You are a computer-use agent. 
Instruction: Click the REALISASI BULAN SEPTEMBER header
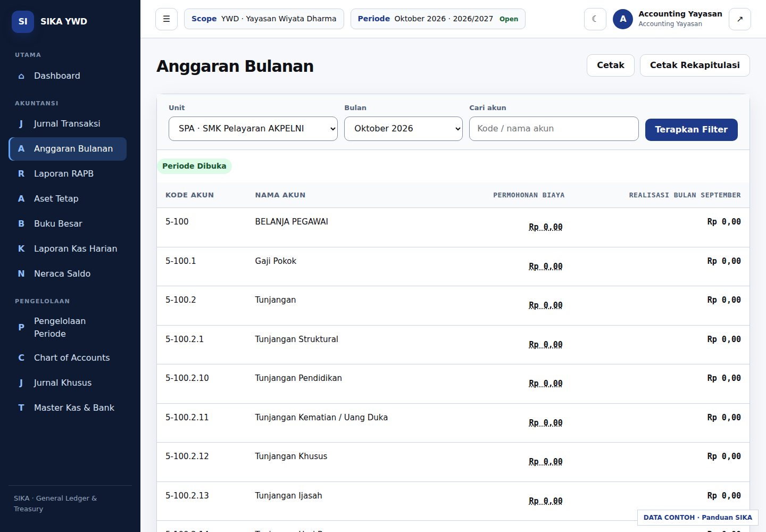pos(685,195)
